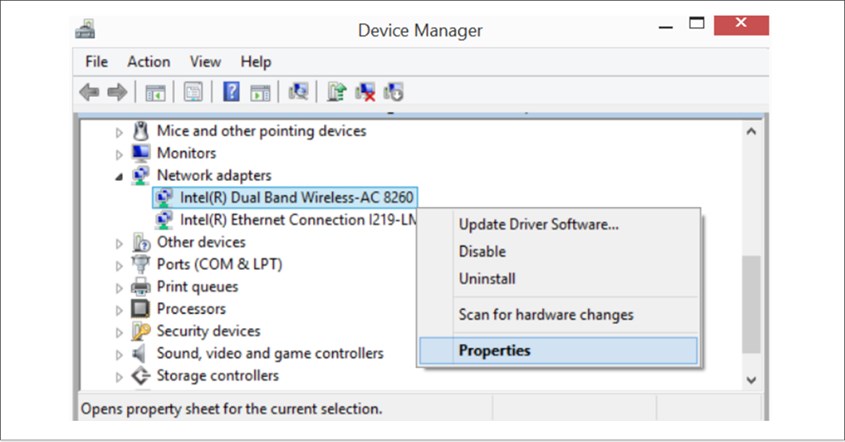
Task: Go forward with the toolbar right arrow
Action: (x=117, y=92)
